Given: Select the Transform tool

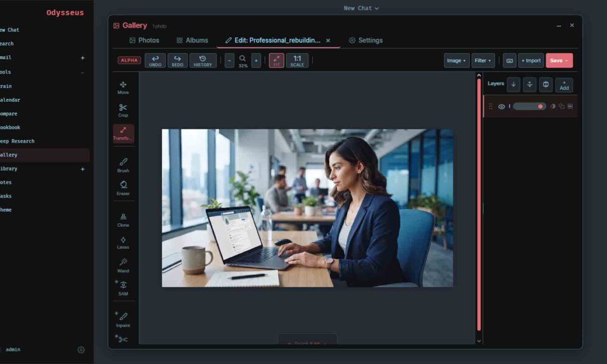Looking at the screenshot, I should point(123,133).
